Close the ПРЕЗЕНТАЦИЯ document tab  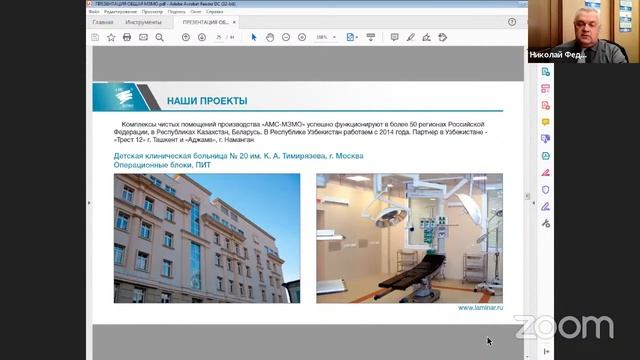[234, 22]
